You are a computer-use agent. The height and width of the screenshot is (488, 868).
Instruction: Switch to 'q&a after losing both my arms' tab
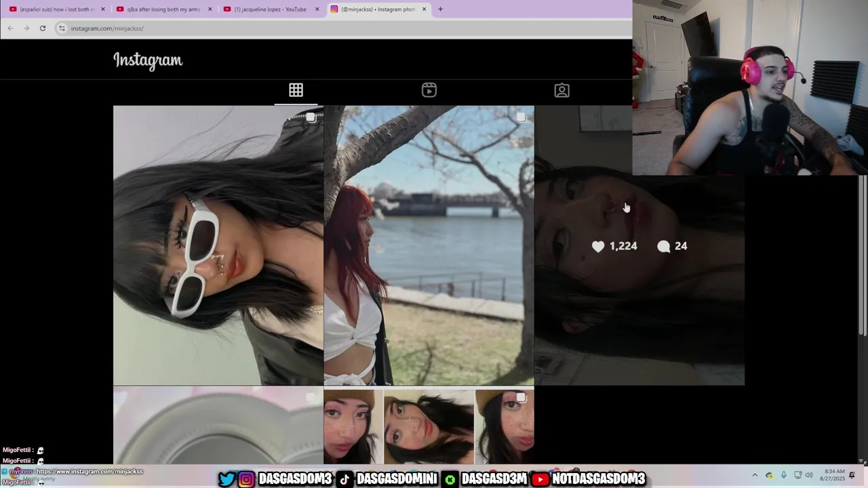click(x=163, y=9)
